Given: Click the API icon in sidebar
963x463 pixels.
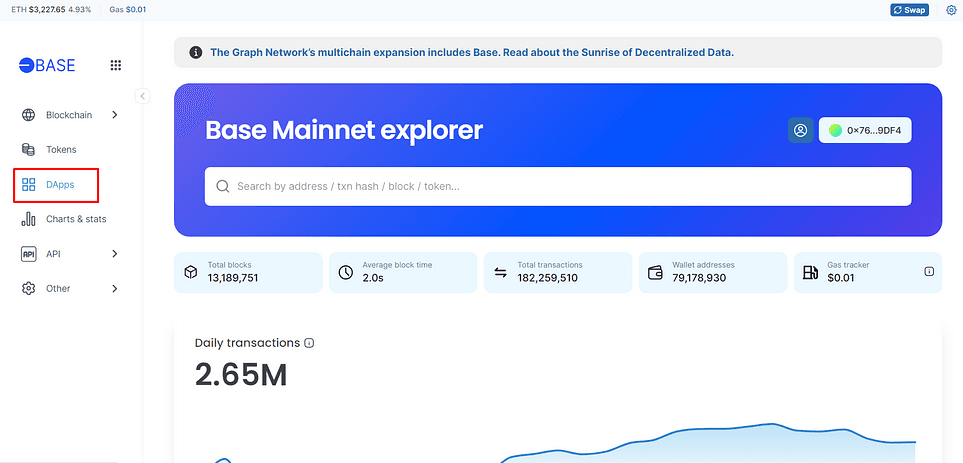Looking at the screenshot, I should (28, 254).
